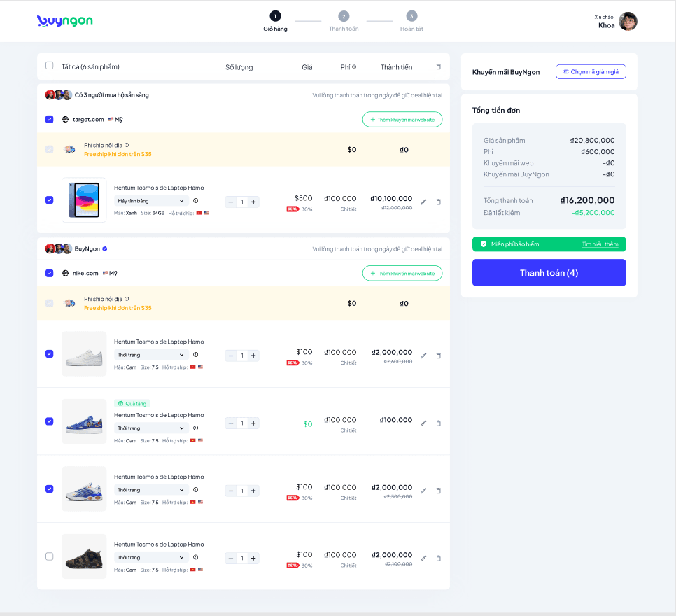Add website promotion for nike.com
The height and width of the screenshot is (616, 676).
[x=402, y=273]
